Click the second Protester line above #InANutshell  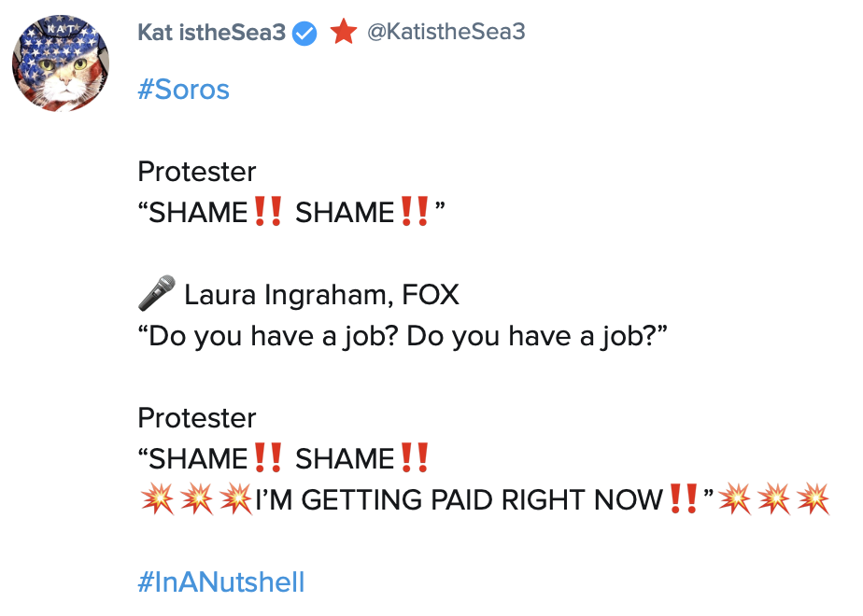(196, 418)
